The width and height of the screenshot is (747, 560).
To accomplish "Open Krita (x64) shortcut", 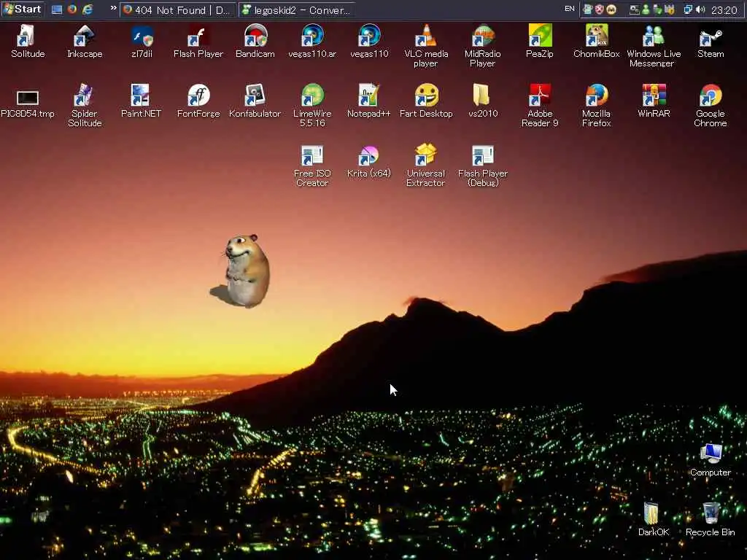I will (x=369, y=162).
